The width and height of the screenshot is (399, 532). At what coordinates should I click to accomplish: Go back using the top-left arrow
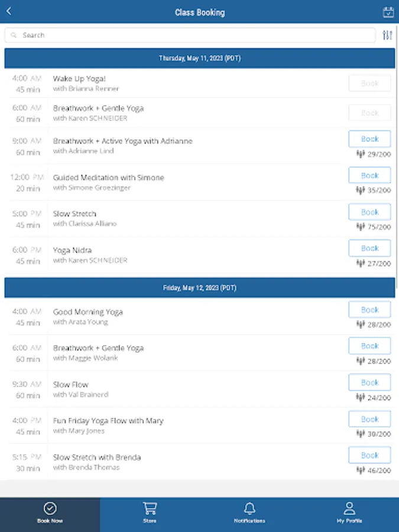[x=9, y=12]
